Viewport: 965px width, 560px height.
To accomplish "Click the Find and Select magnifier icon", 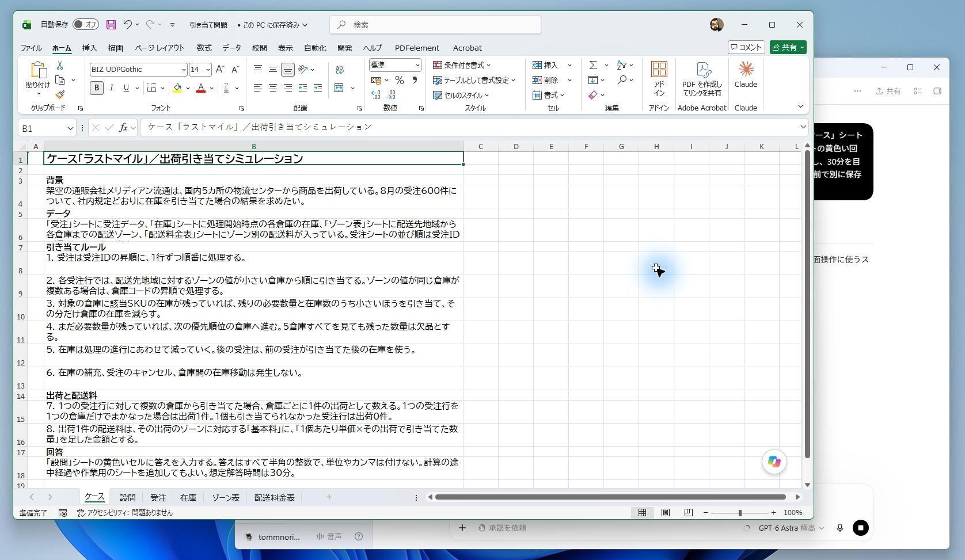I will coord(622,80).
